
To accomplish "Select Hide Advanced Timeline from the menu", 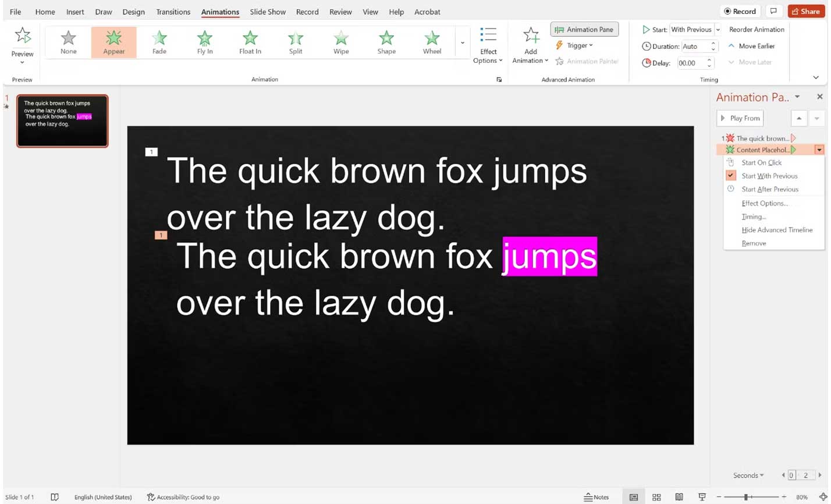I will click(777, 229).
